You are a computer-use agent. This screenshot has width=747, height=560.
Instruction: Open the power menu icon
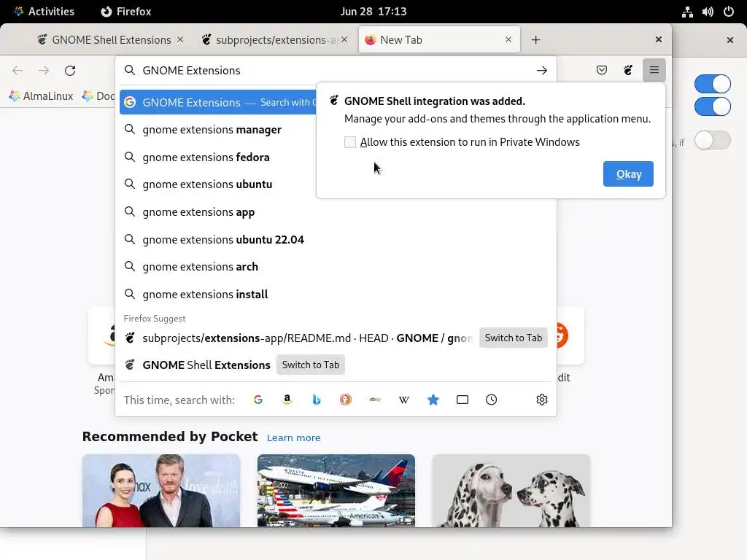pyautogui.click(x=729, y=12)
